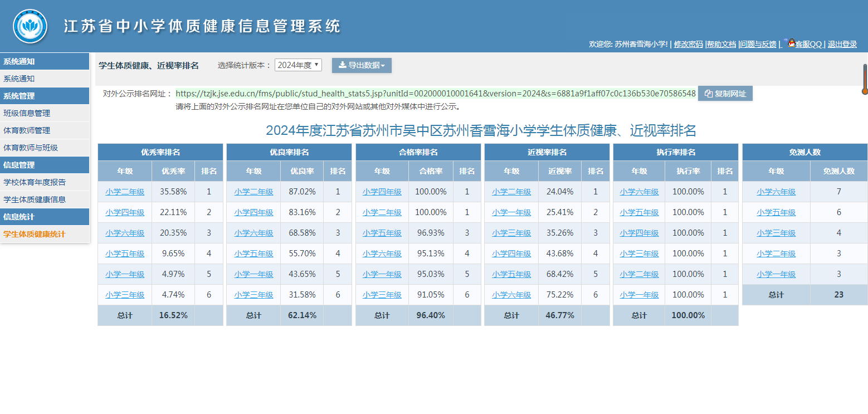Click 退出登录 to log out
868x414 pixels.
[842, 45]
